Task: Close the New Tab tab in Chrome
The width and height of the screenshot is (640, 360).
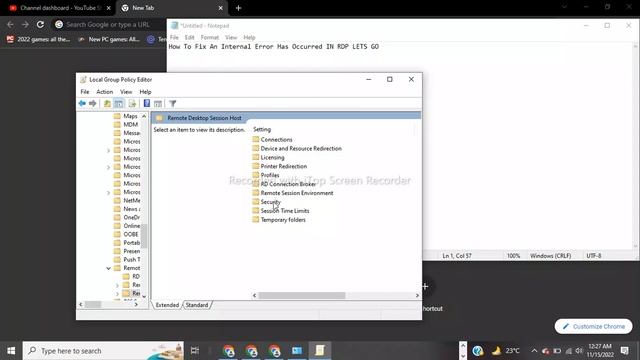Action: point(220,8)
